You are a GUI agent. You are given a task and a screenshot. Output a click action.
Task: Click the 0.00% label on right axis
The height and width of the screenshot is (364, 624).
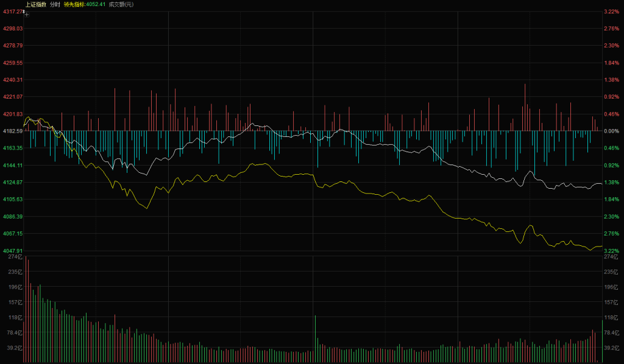pyautogui.click(x=611, y=131)
